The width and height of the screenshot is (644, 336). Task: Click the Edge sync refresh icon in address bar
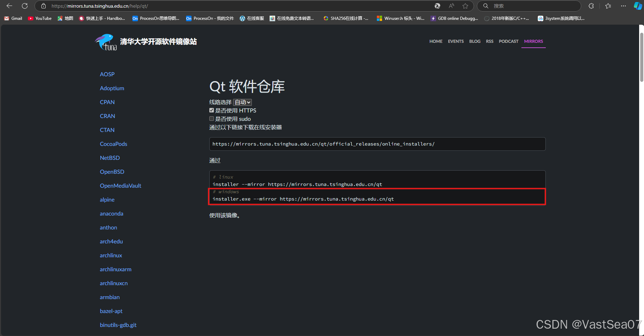coord(437,6)
